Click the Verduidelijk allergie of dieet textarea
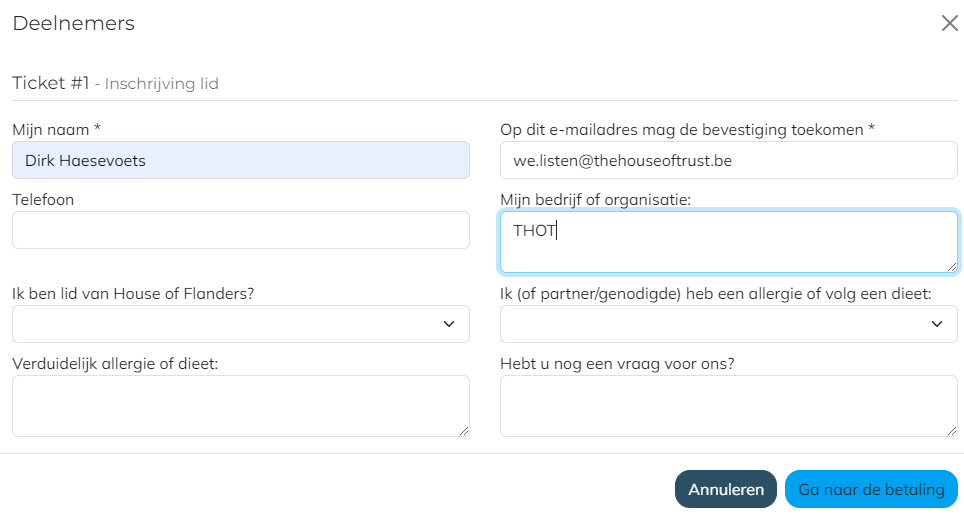 [241, 406]
